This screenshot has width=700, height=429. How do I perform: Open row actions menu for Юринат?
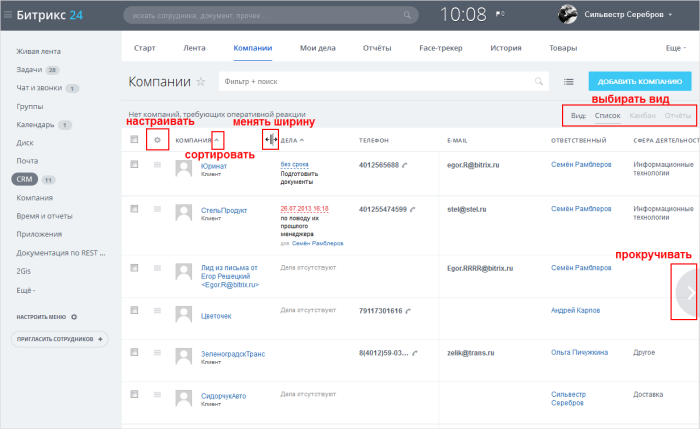[x=157, y=165]
